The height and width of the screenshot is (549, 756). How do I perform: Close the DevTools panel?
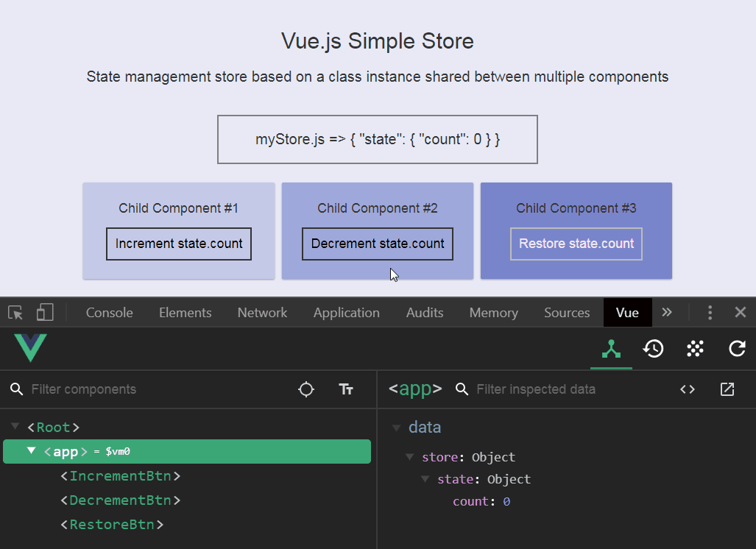pyautogui.click(x=741, y=312)
